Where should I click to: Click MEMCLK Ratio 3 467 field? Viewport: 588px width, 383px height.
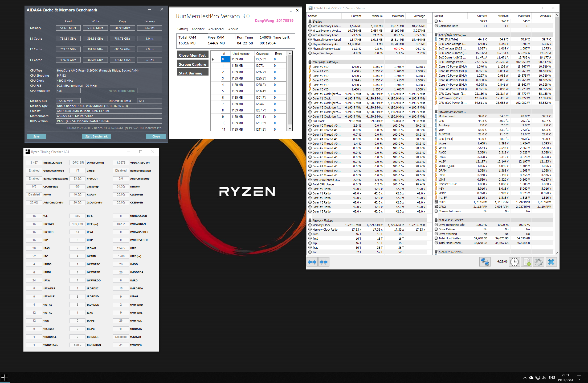pyautogui.click(x=34, y=163)
